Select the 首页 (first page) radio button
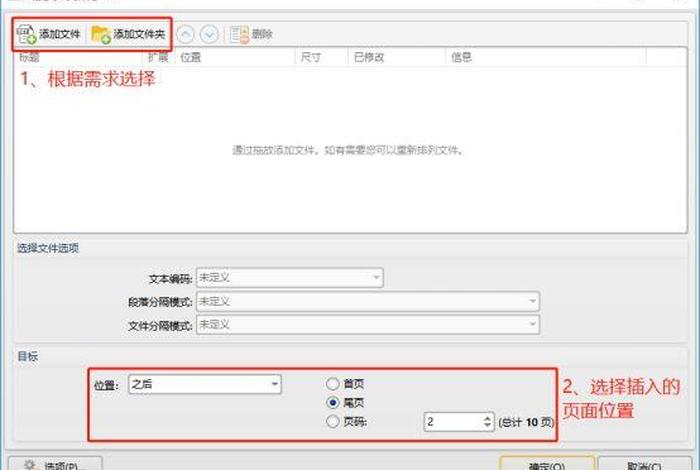Viewport: 700px width, 470px height. coord(333,384)
